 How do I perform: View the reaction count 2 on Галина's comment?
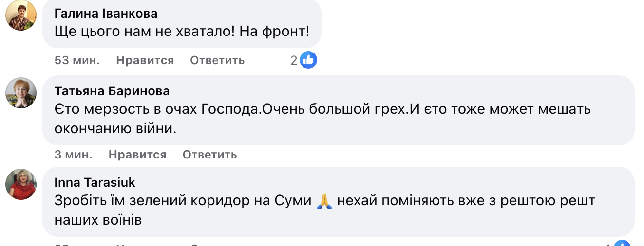tap(294, 60)
